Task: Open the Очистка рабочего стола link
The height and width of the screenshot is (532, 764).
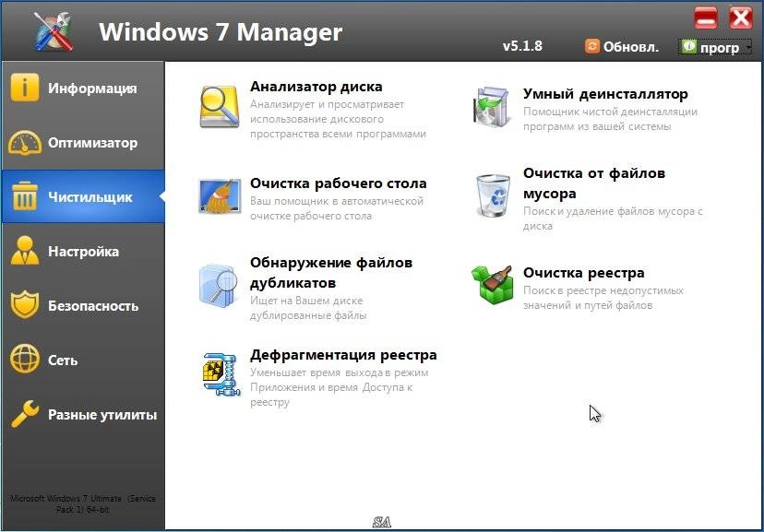Action: coord(338,183)
